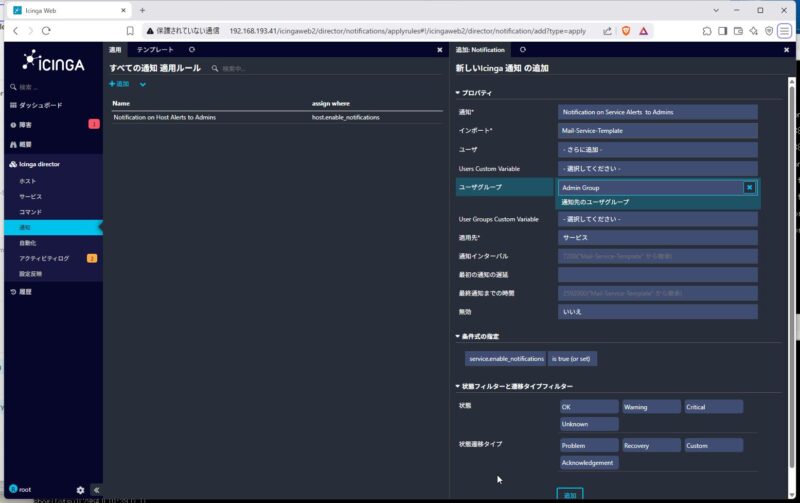Screen dimensions: 800x503
Task: Toggle the OK state filter
Action: click(x=589, y=407)
